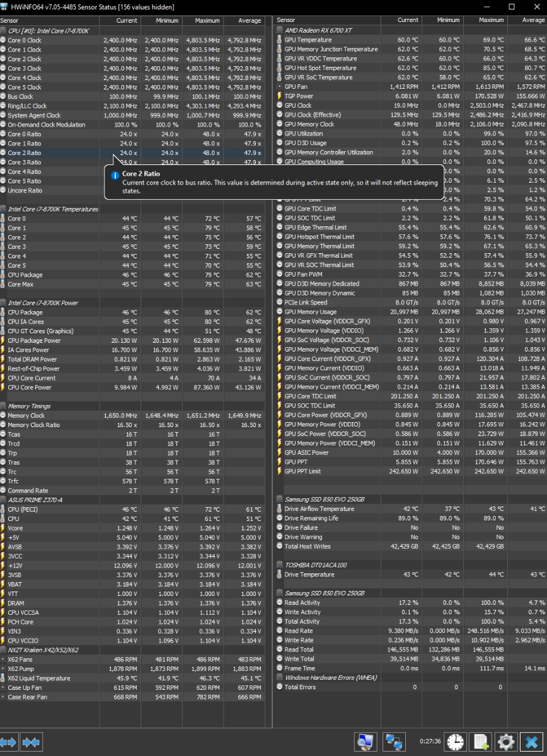
Task: Click the icon beside X62 Pump
Action: pos(4,668)
